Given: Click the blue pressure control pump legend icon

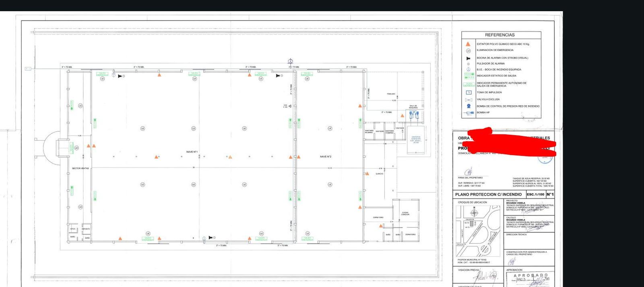Looking at the screenshot, I should 469,106.
